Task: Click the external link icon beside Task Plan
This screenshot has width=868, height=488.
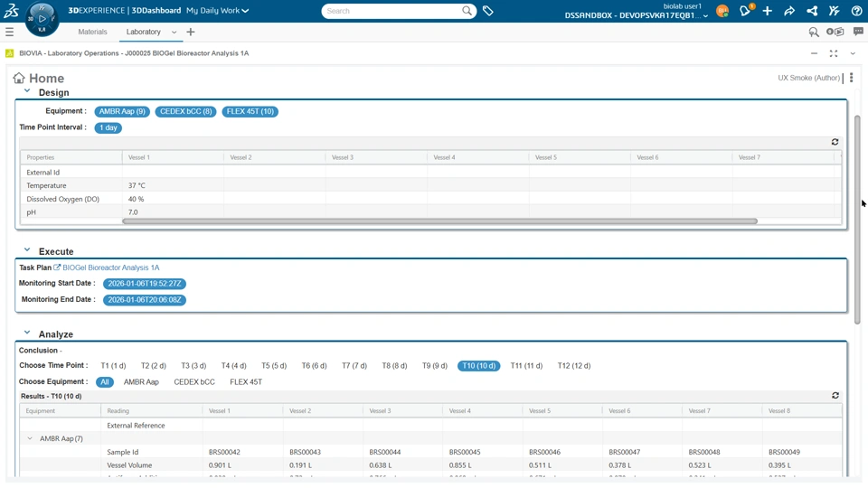Action: coord(57,267)
